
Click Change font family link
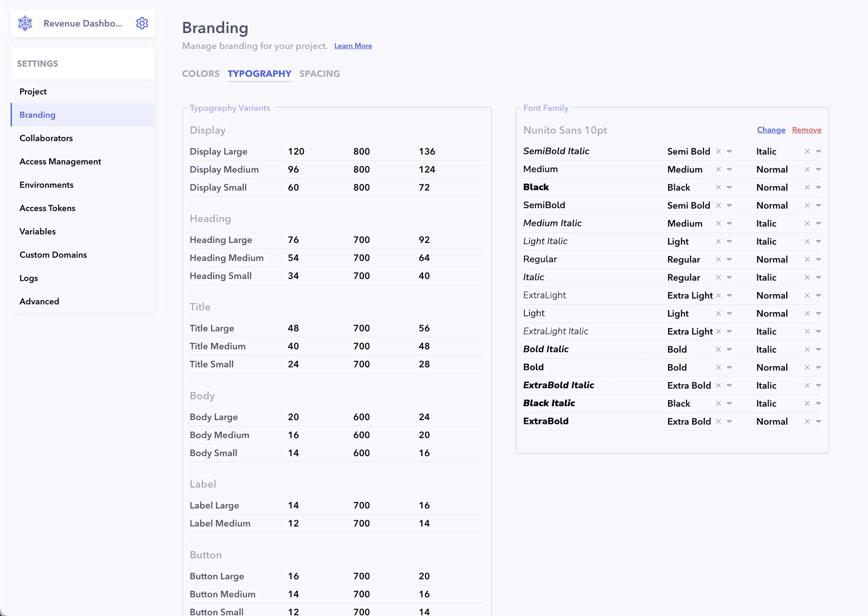coord(771,130)
